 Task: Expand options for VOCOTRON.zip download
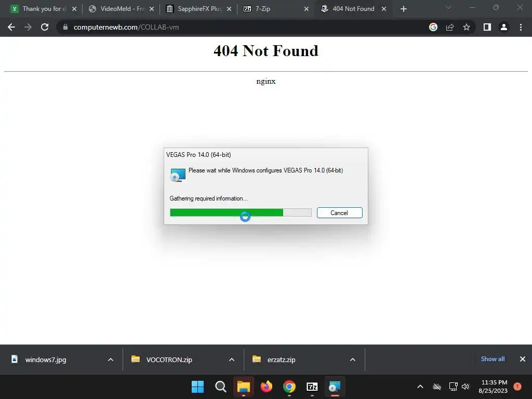point(232,360)
